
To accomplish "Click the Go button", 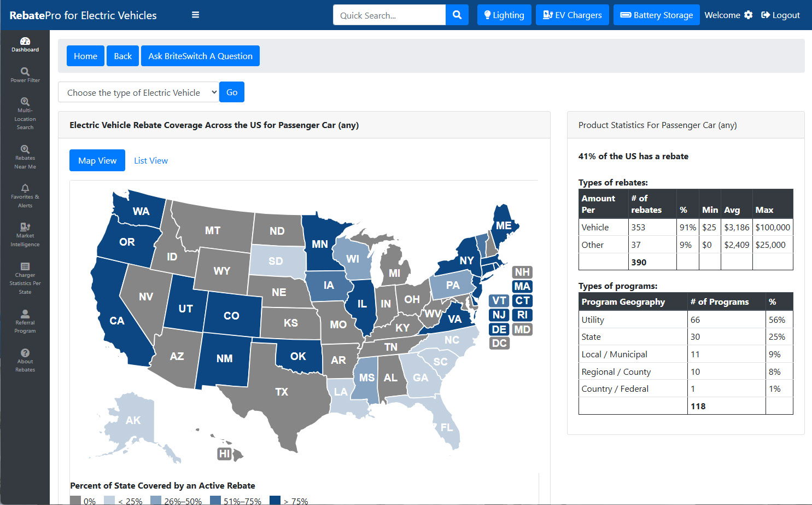I will point(232,92).
